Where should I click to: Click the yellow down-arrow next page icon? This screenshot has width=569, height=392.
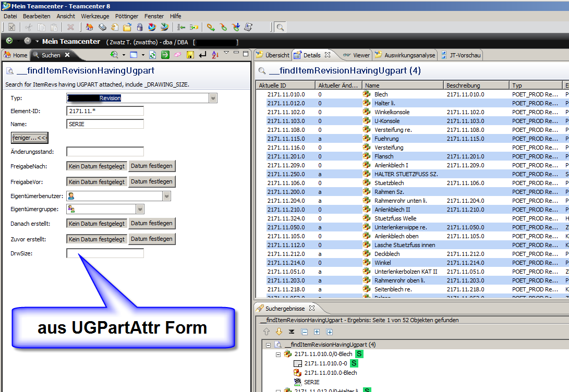point(279,332)
